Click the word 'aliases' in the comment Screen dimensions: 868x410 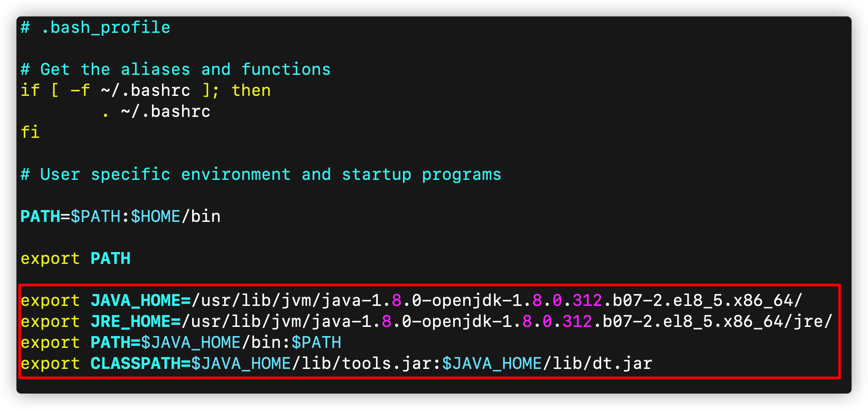155,69
